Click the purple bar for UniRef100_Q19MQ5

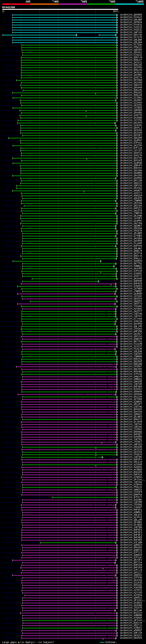coord(67,294)
